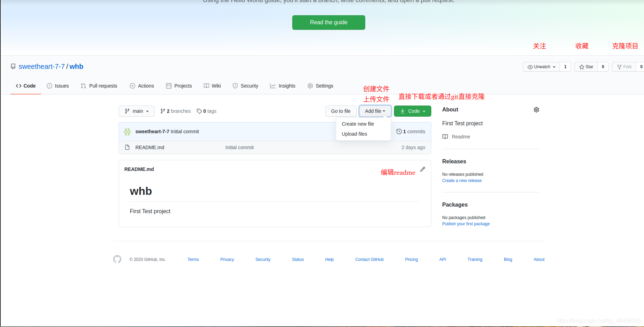644x327 pixels.
Task: Click the file icon next to README.md
Action: click(127, 147)
